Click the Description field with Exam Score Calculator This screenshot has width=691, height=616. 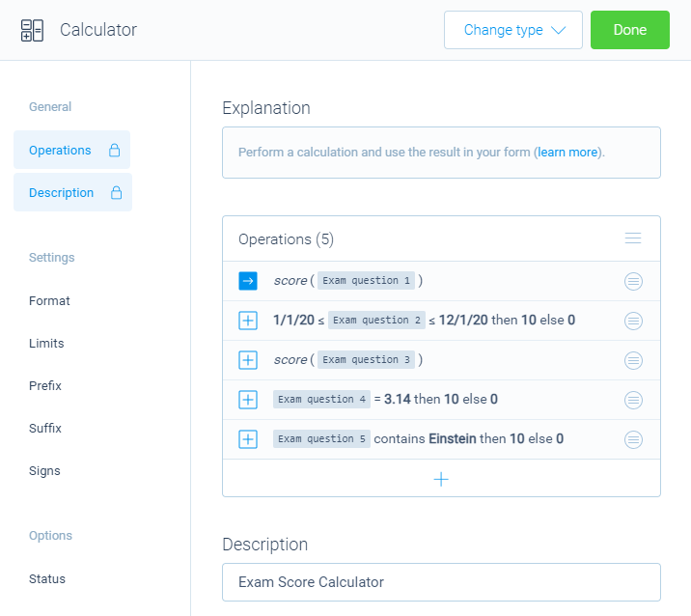tap(441, 582)
